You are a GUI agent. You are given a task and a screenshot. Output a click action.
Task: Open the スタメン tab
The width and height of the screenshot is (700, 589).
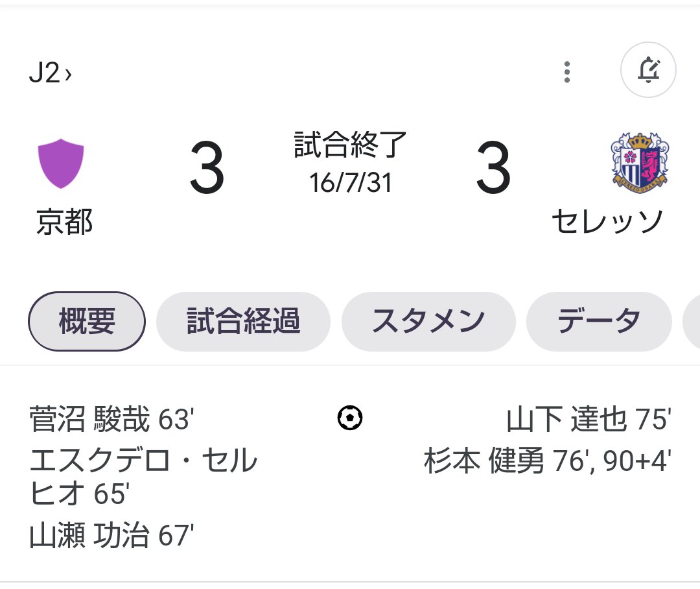(428, 321)
